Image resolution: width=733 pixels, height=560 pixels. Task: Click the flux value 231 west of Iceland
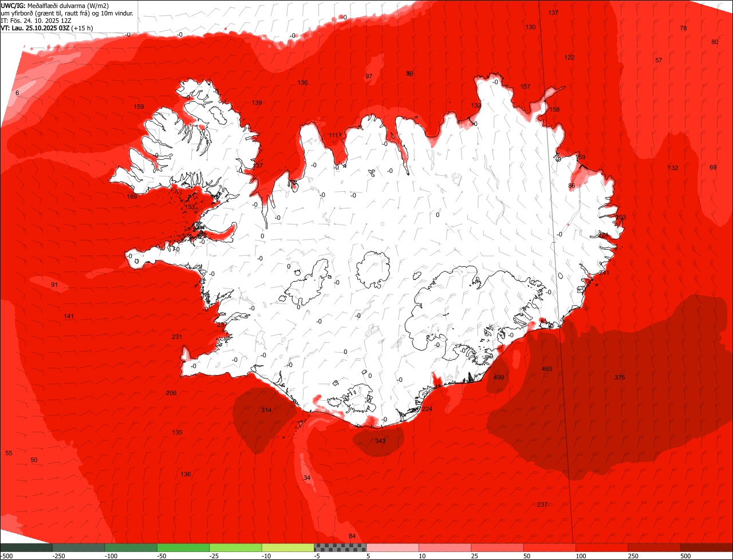177,337
